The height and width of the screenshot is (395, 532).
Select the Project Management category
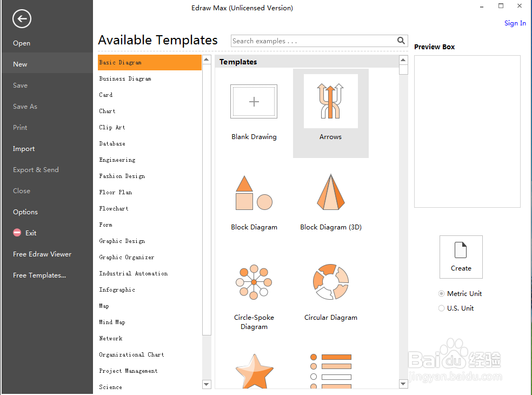[x=129, y=371]
